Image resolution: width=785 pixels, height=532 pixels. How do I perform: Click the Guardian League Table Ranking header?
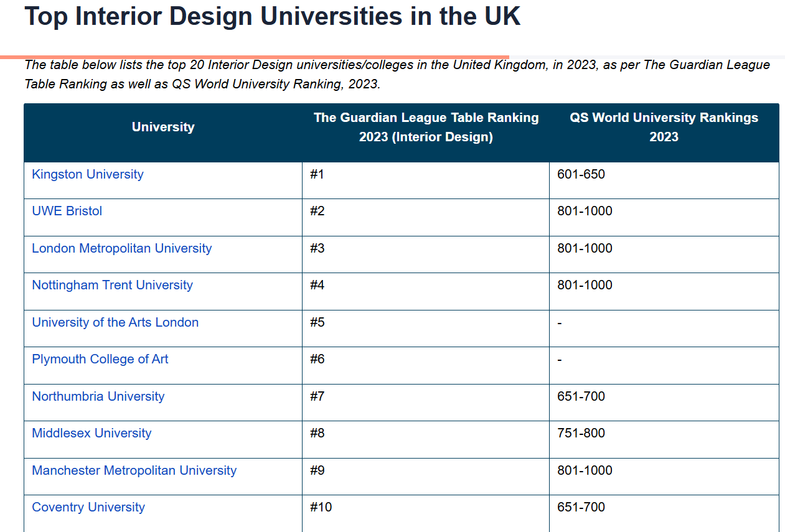click(x=426, y=127)
